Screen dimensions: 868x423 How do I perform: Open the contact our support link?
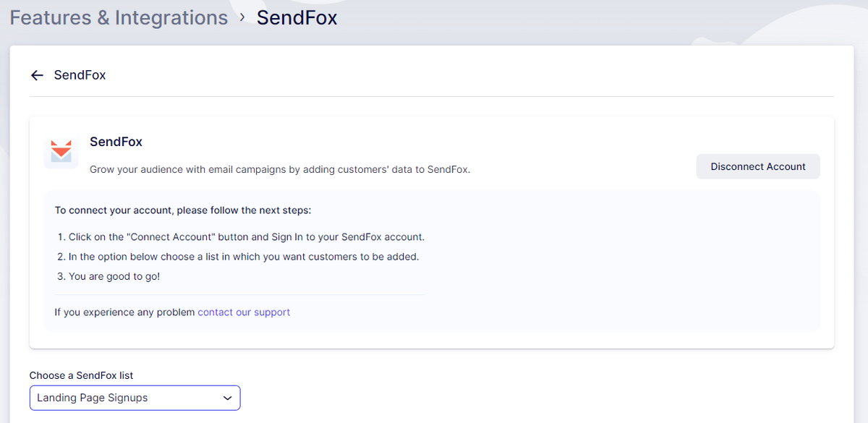click(244, 312)
